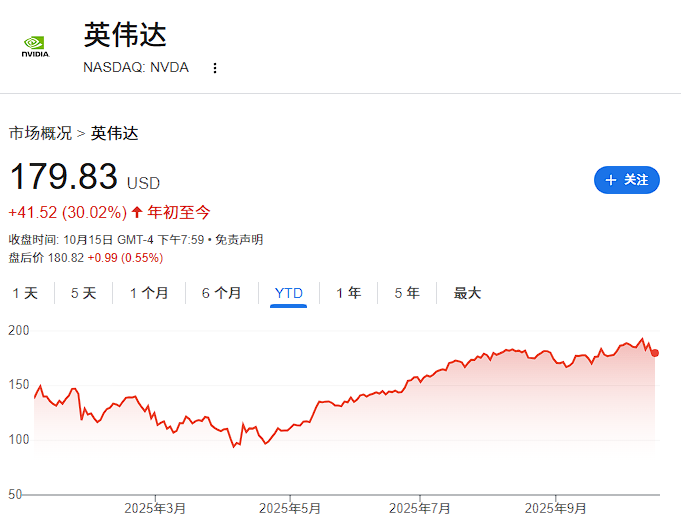Open the three-dot more options menu
This screenshot has width=681, height=525.
point(214,68)
